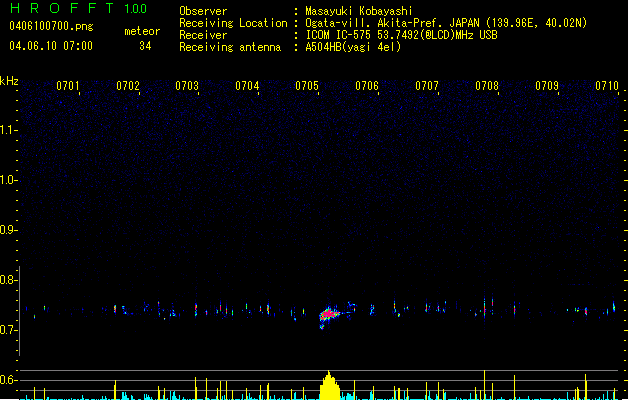
Task: Click the Receiving Location field label
Action: 233,23
